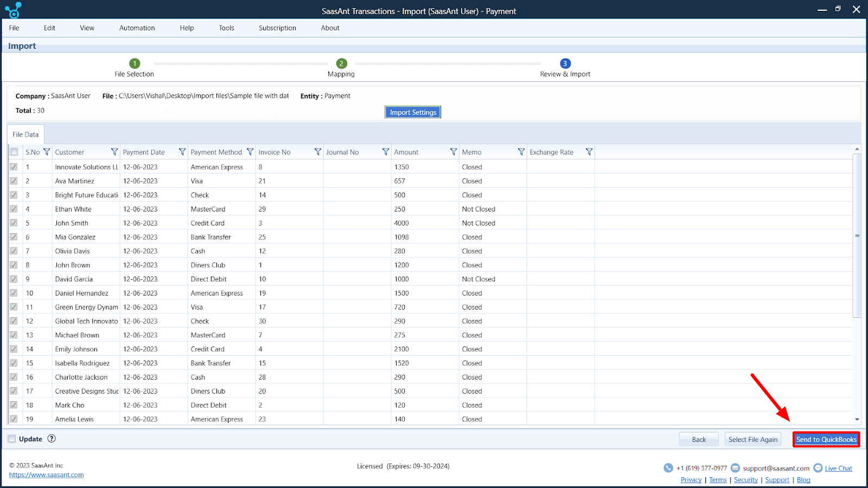Select the Isabella Rodriguez customer cell
The image size is (868, 488).
pyautogui.click(x=86, y=363)
